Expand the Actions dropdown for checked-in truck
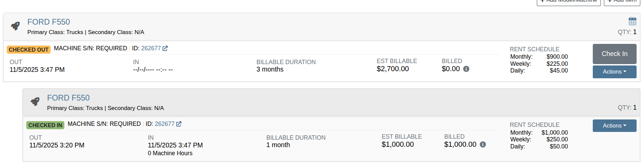This screenshot has width=644, height=165. point(614,126)
